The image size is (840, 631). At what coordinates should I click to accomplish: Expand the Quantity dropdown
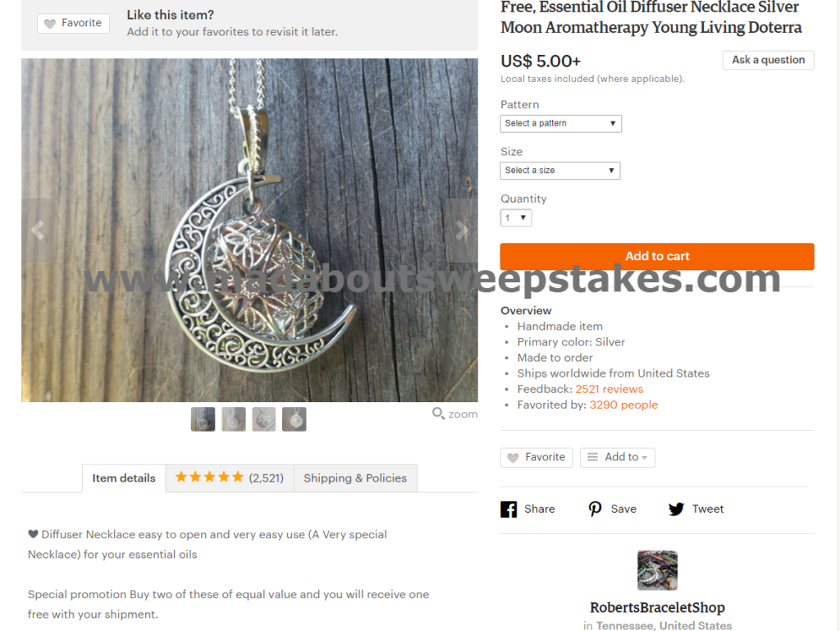[x=516, y=218]
